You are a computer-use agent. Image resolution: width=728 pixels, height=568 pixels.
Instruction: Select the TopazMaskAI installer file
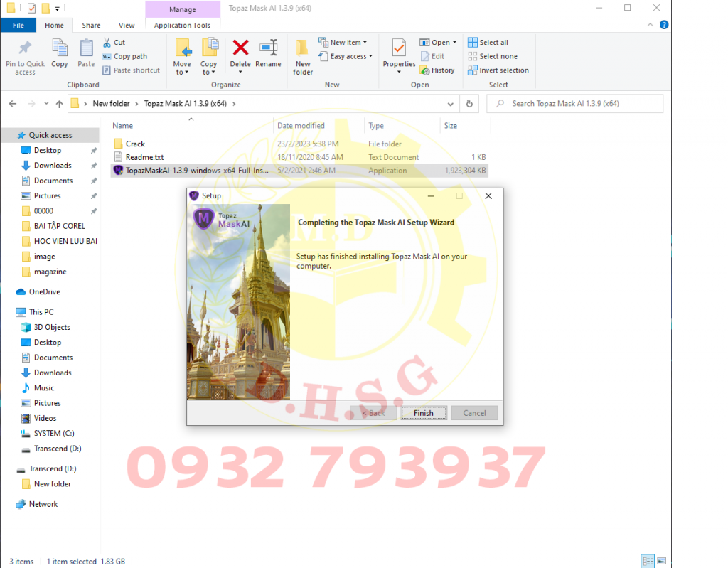click(x=299, y=171)
